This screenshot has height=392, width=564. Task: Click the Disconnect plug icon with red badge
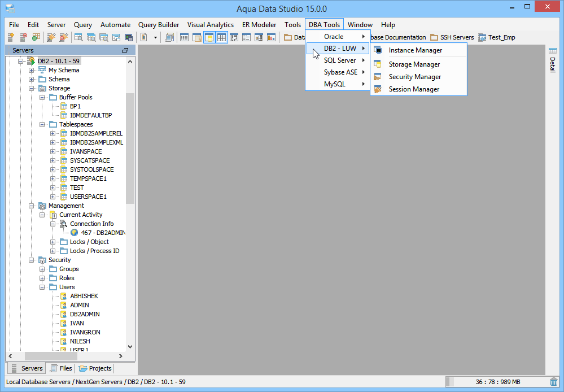[64, 37]
